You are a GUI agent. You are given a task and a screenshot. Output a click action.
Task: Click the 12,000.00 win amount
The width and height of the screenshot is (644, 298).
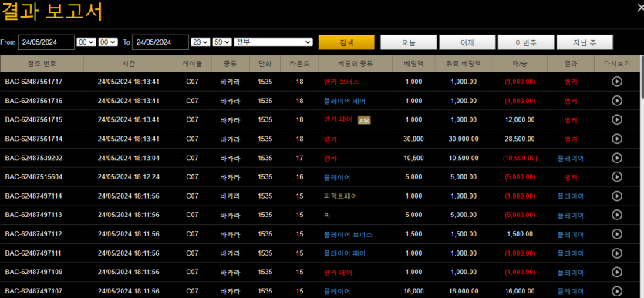(520, 119)
